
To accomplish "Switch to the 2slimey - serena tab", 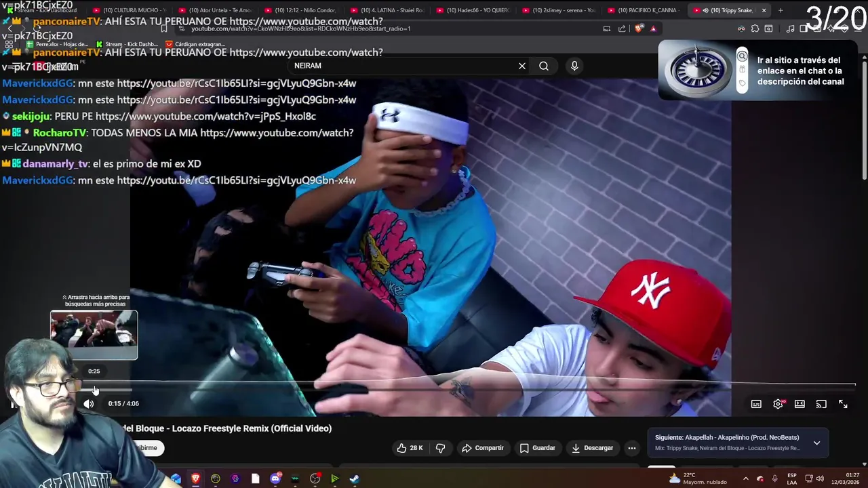I will [x=559, y=10].
